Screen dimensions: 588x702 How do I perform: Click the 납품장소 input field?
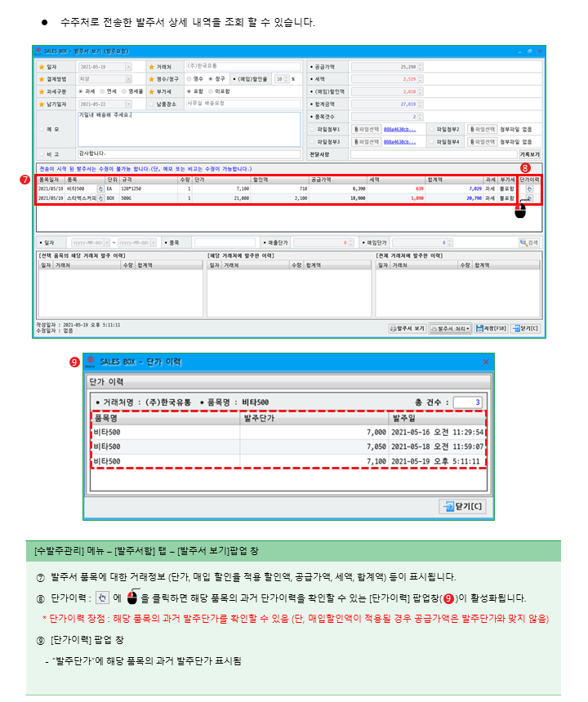pyautogui.click(x=243, y=104)
